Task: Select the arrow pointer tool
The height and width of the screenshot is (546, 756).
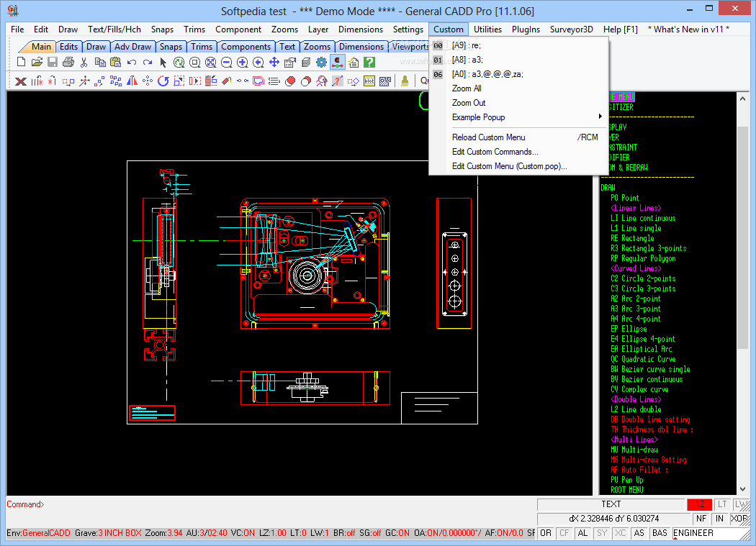Action: click(163, 62)
